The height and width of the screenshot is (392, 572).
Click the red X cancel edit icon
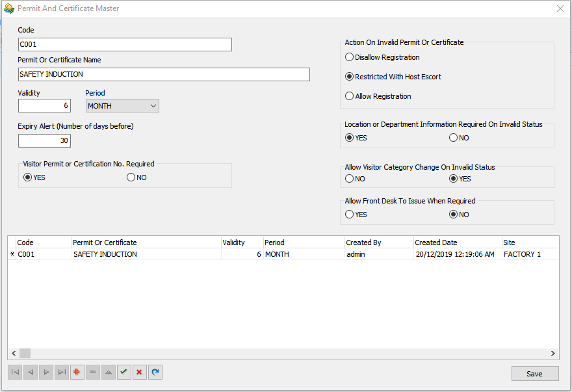139,372
